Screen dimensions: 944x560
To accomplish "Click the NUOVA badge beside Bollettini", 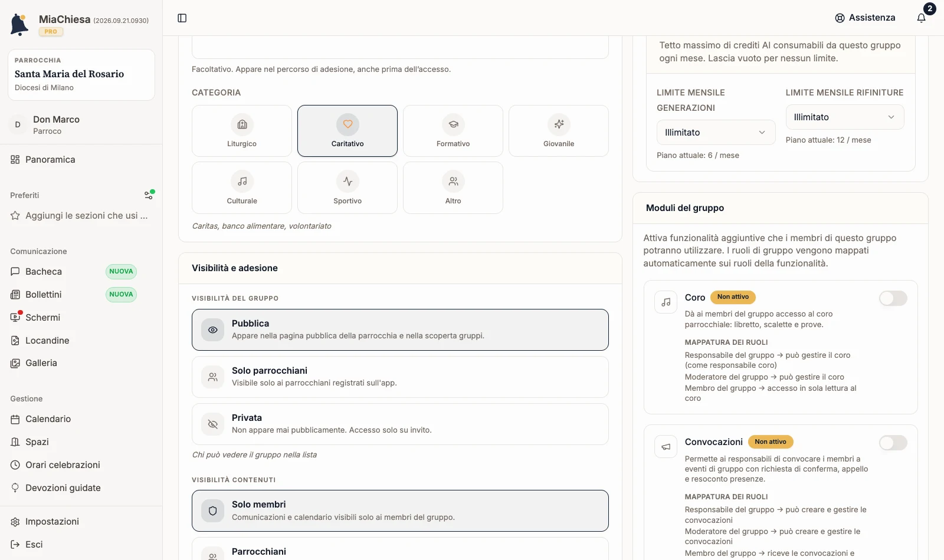I will 121,295.
